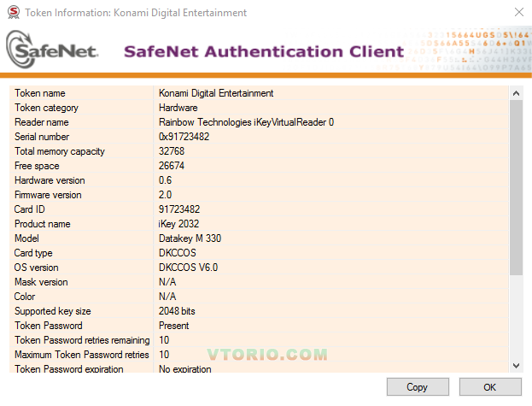Image resolution: width=532 pixels, height=406 pixels.
Task: Select the Serial number value 0x91723482
Action: point(184,137)
